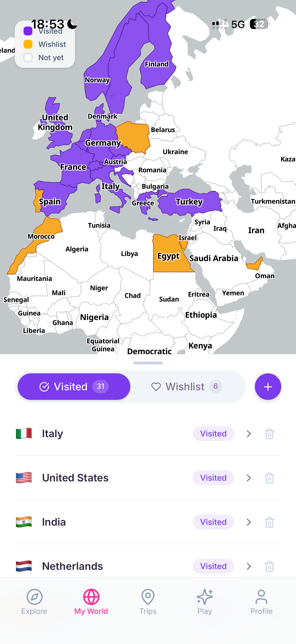Open Profile via the person icon
This screenshot has height=644, width=296.
tap(261, 598)
